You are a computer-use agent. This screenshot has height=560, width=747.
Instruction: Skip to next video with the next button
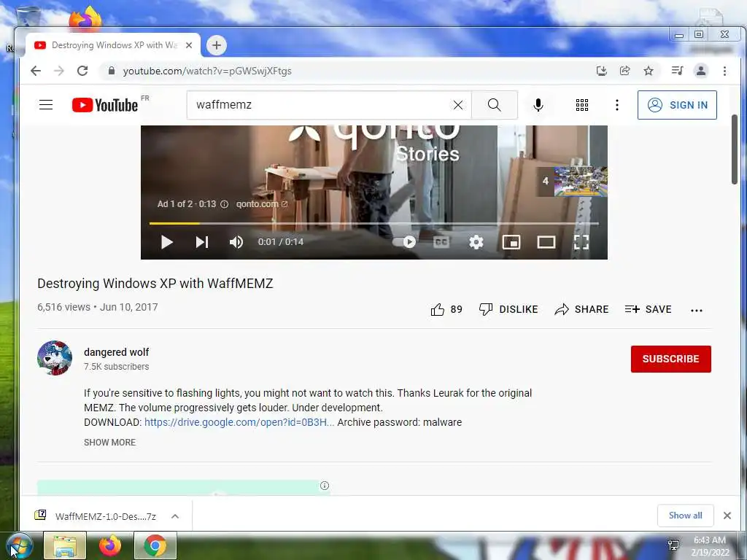(x=202, y=242)
